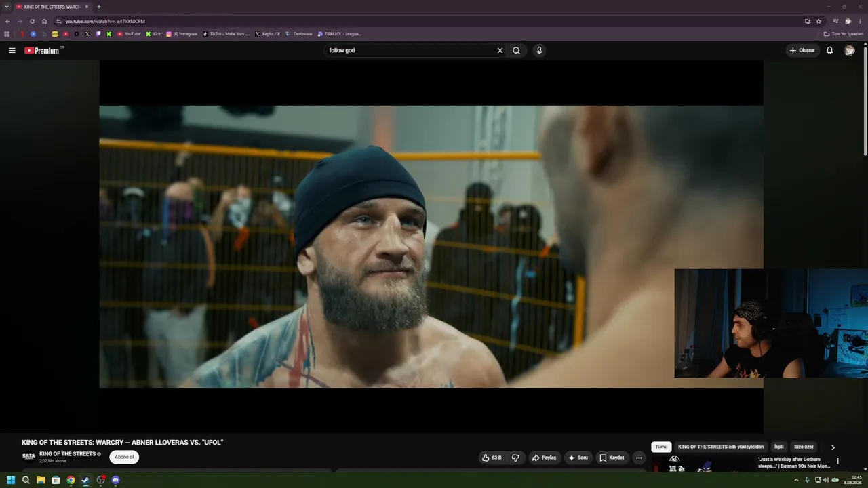View site information icon in address bar
The height and width of the screenshot is (488, 868).
pos(59,21)
